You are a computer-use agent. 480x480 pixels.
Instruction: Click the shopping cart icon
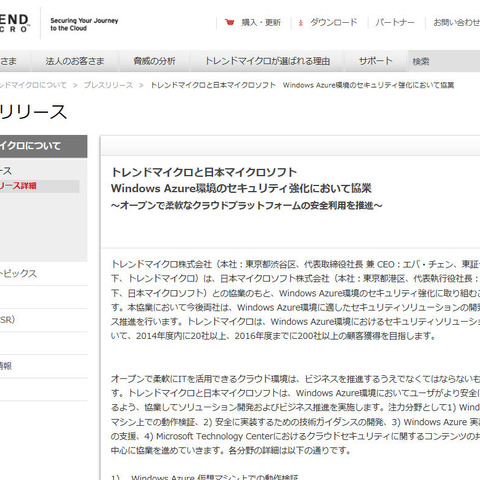[x=229, y=22]
